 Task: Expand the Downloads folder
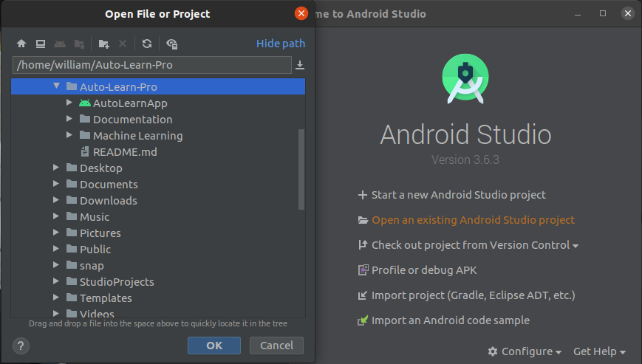click(x=56, y=200)
